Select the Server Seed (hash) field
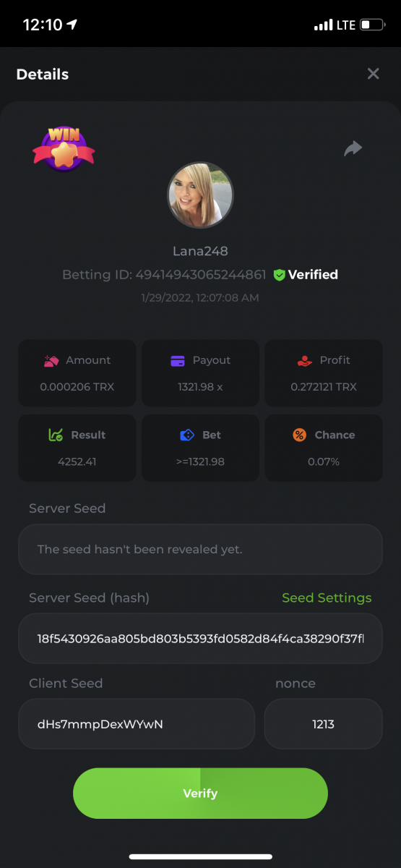Screen dimensions: 401x868 [x=200, y=639]
